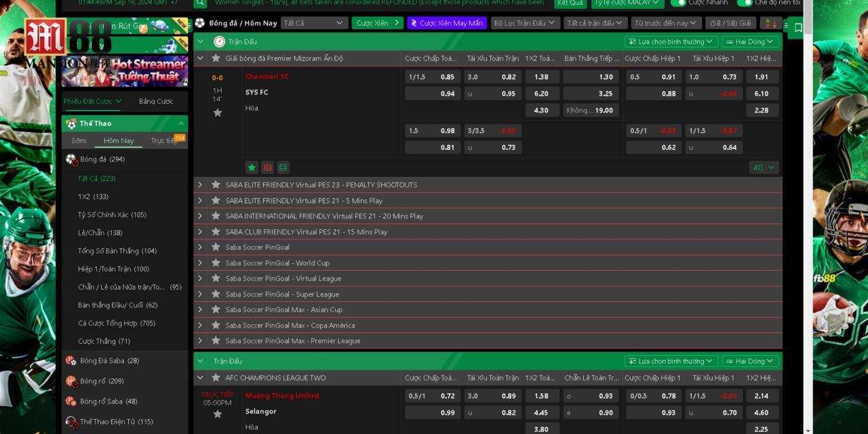Collapse the Premier Mizoram Ấn Độ league
Image resolution: width=868 pixels, height=434 pixels.
tap(200, 58)
